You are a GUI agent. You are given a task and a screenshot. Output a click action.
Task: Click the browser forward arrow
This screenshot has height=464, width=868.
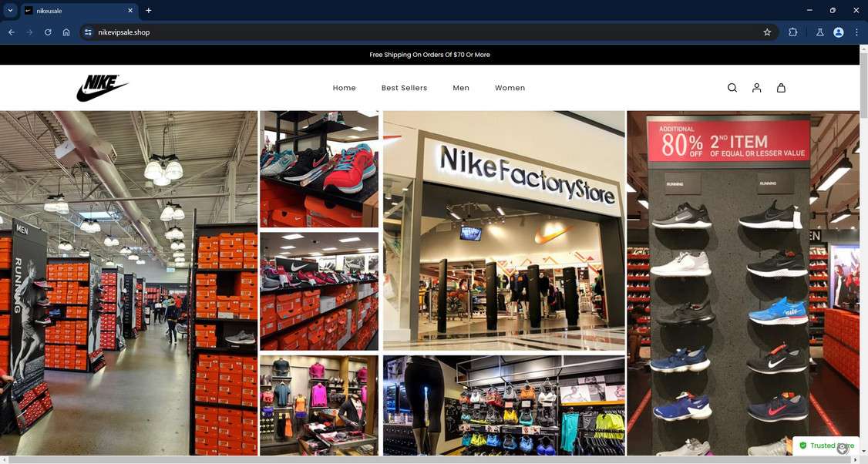coord(29,32)
